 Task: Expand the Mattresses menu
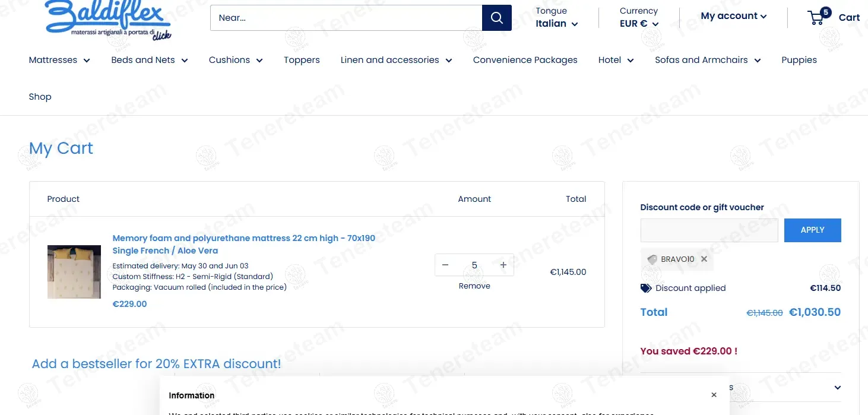click(59, 60)
